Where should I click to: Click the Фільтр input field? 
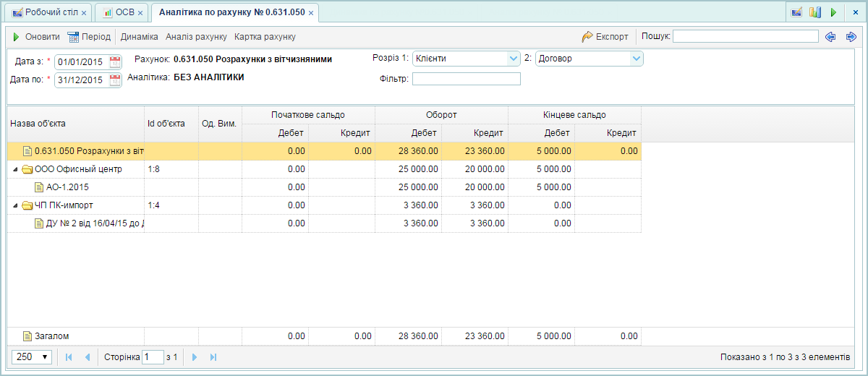pos(467,79)
